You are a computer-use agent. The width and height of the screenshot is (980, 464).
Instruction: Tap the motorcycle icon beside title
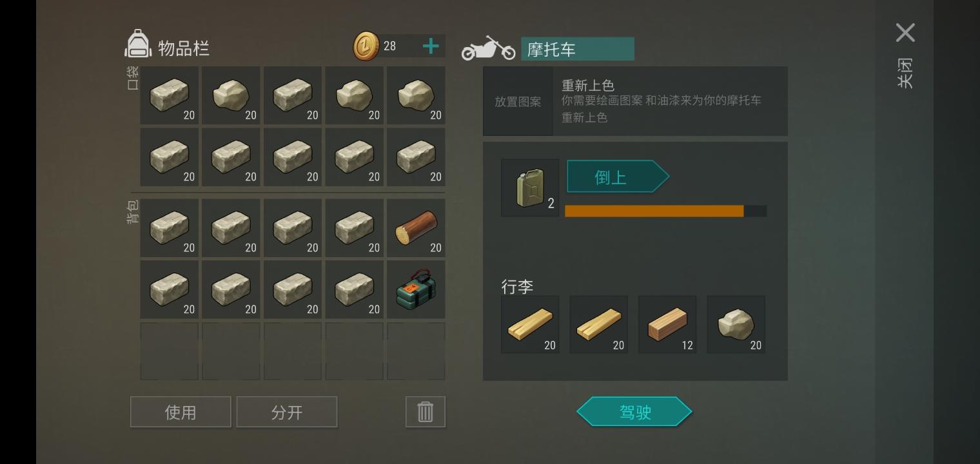point(488,48)
